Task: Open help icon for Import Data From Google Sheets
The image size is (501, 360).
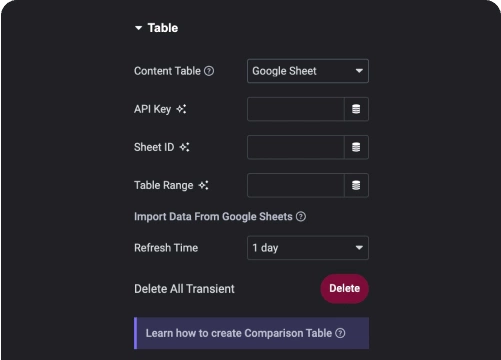Action: [x=301, y=217]
